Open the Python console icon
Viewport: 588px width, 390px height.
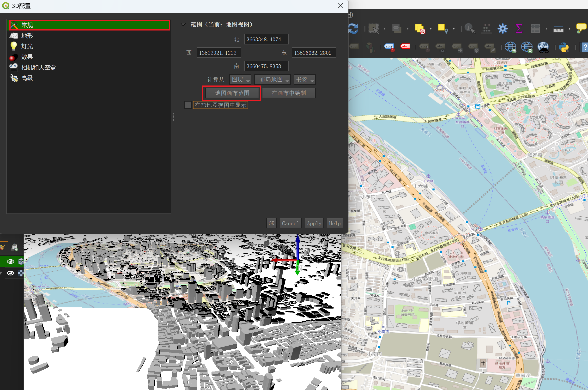pyautogui.click(x=564, y=47)
